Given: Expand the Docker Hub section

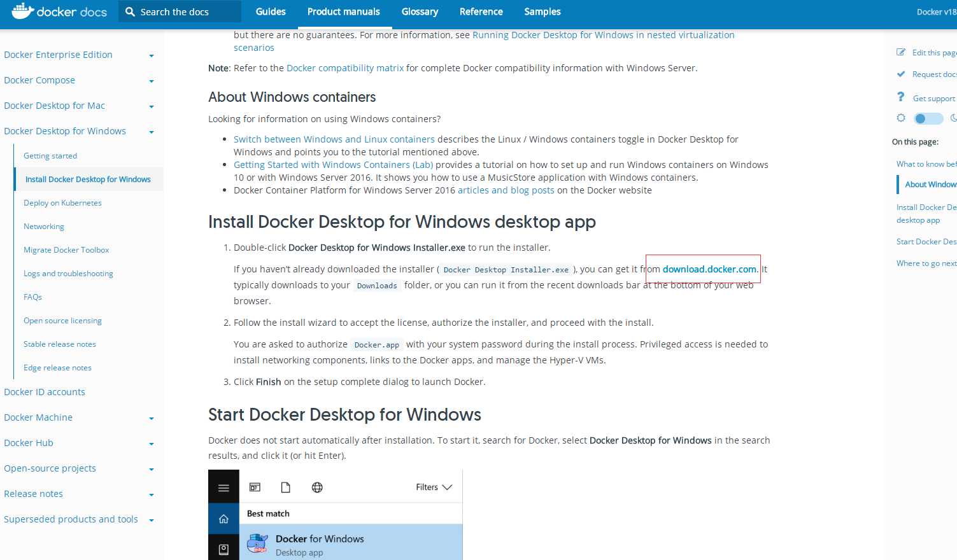Looking at the screenshot, I should 152,444.
